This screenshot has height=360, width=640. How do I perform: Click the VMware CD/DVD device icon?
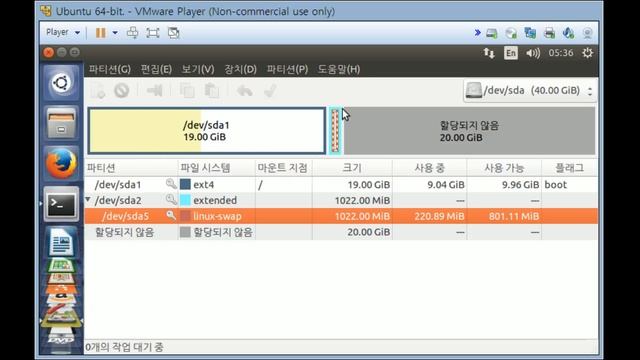coord(511,33)
